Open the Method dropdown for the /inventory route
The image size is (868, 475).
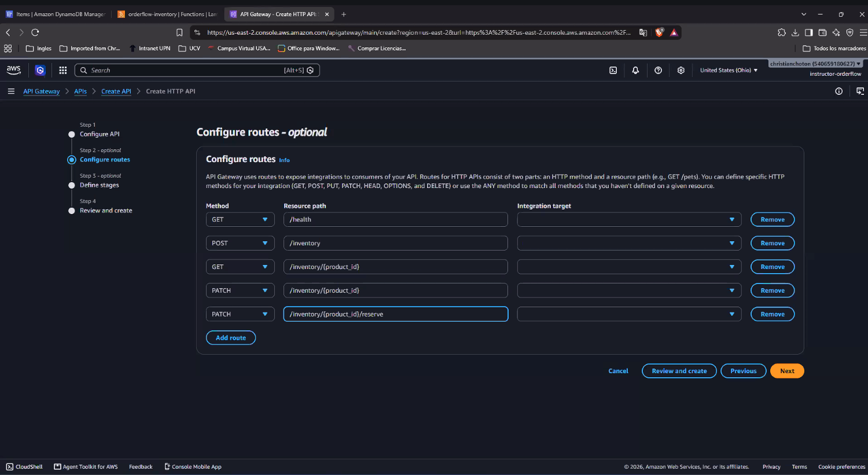240,244
